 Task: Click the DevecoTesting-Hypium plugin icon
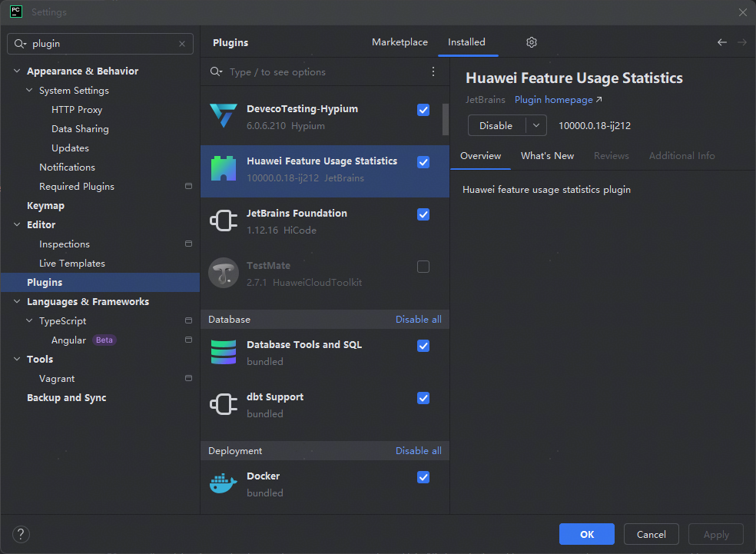pyautogui.click(x=224, y=117)
